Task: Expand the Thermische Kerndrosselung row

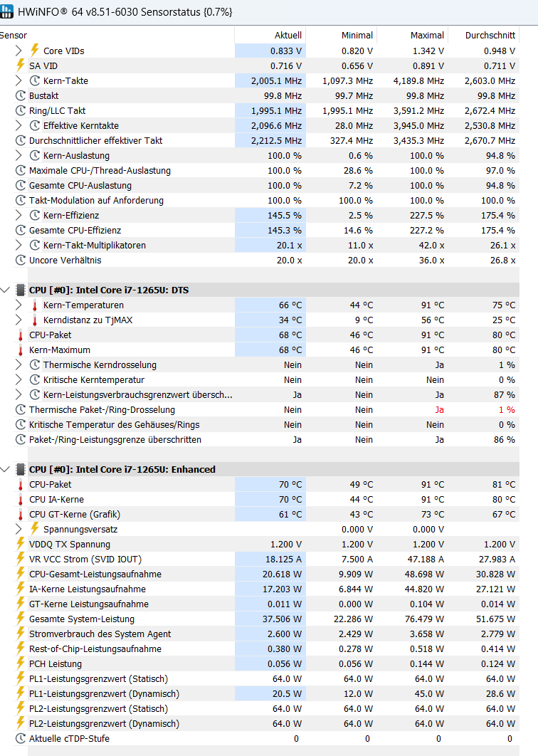Action: (19, 364)
